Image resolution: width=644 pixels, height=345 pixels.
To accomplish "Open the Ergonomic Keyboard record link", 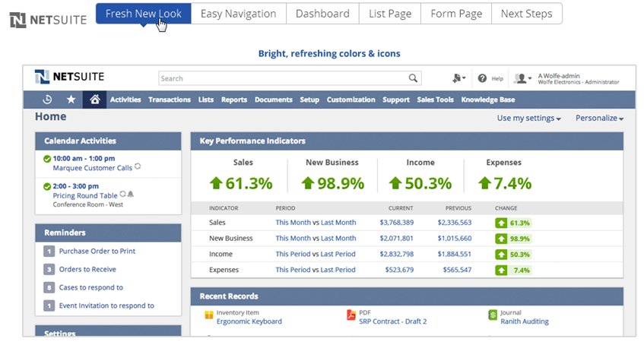I will pos(249,321).
